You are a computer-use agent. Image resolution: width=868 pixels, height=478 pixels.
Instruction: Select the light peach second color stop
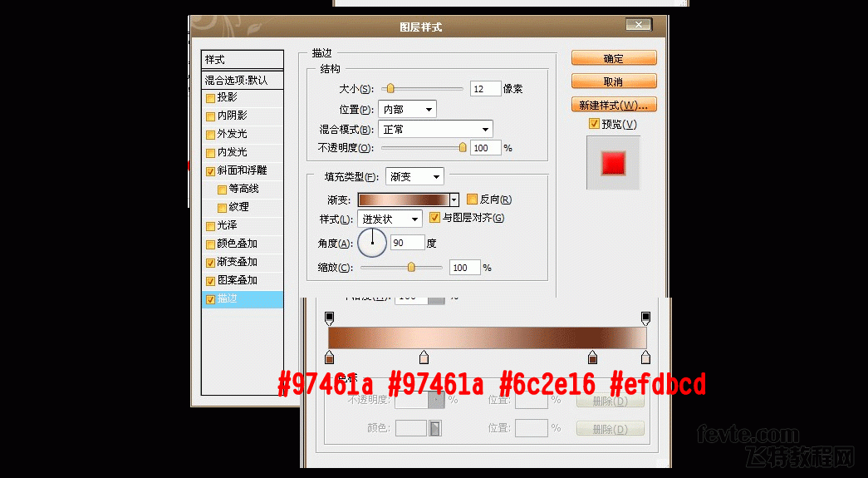point(424,357)
